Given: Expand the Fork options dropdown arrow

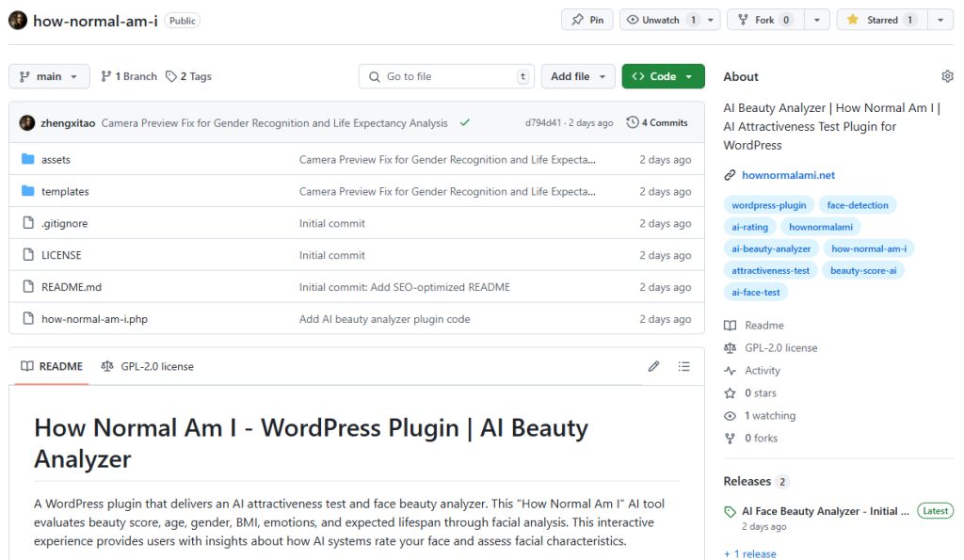Looking at the screenshot, I should (817, 20).
